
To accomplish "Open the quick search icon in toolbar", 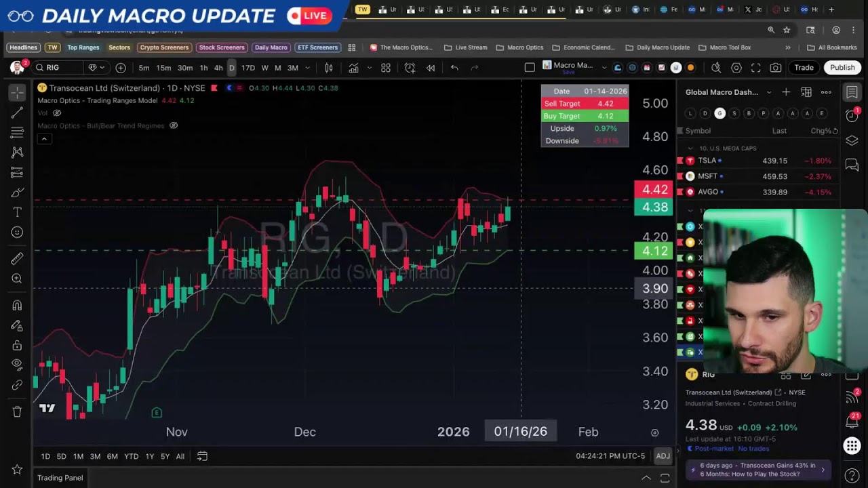I will pos(716,68).
